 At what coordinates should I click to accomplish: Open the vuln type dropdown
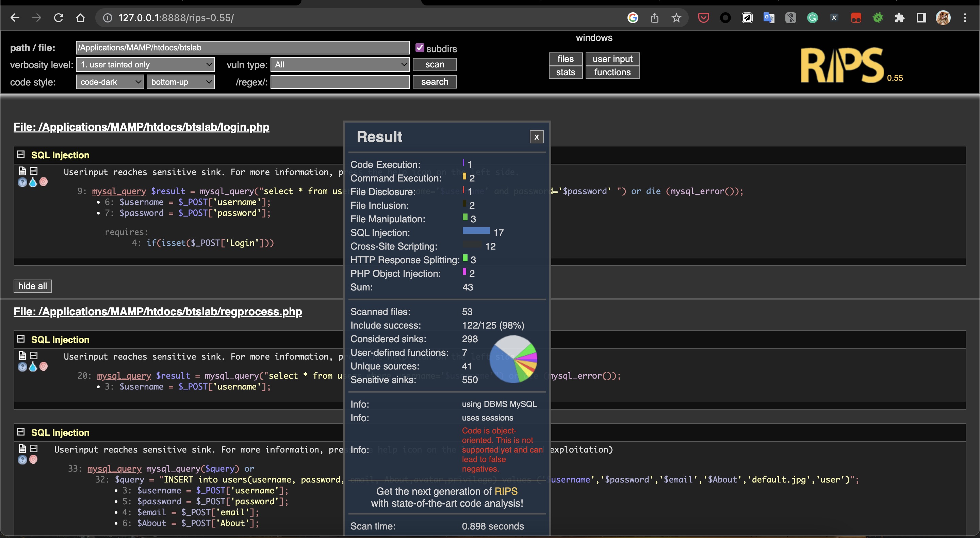pos(340,65)
